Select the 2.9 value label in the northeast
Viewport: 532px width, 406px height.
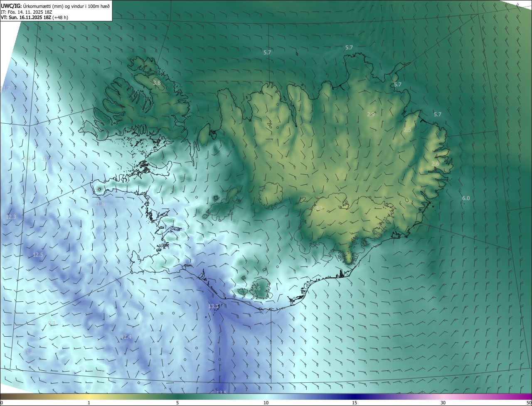click(x=371, y=114)
